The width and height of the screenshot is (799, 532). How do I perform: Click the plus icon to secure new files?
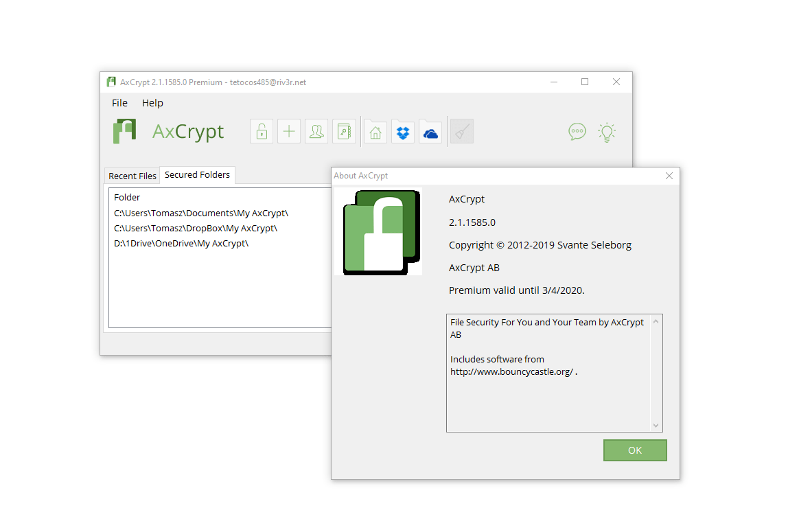tap(289, 131)
